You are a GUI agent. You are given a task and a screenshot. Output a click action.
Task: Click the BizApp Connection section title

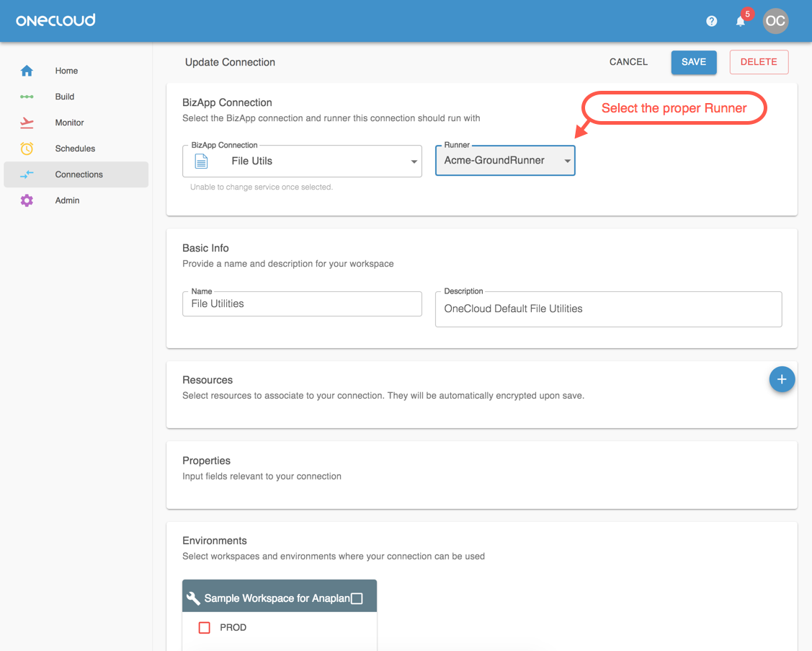(x=227, y=102)
